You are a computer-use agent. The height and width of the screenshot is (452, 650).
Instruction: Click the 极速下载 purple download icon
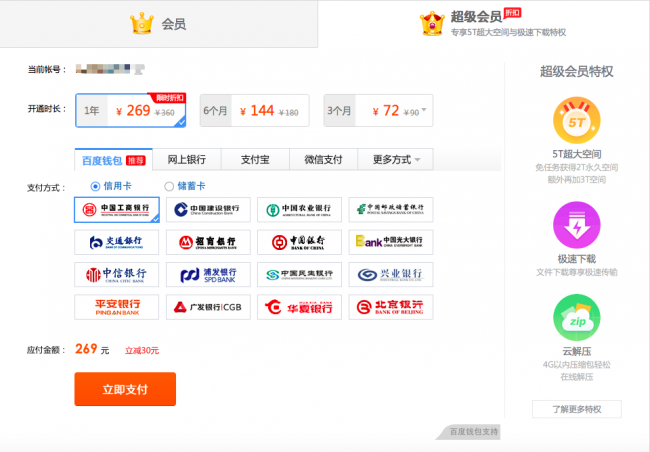point(577,225)
